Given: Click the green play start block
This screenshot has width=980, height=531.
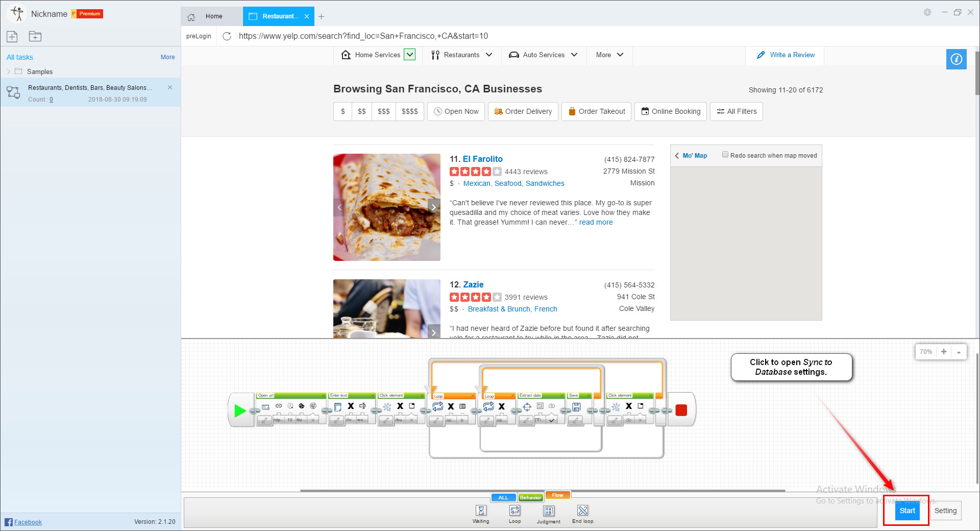Looking at the screenshot, I should [x=240, y=411].
